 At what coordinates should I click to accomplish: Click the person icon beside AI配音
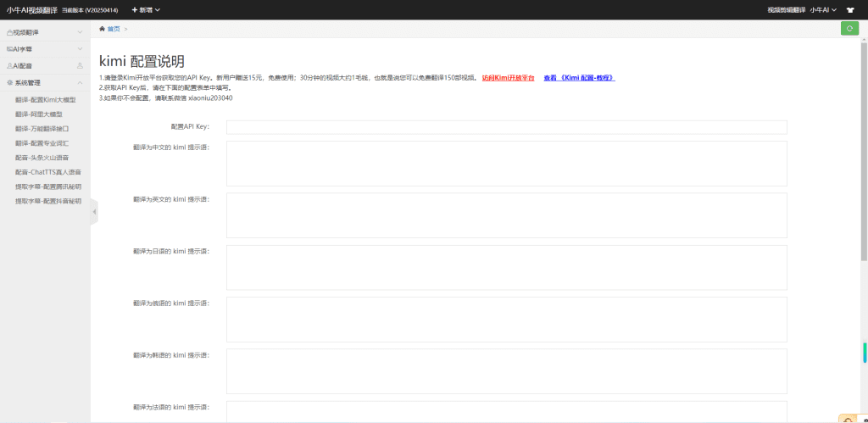point(80,65)
